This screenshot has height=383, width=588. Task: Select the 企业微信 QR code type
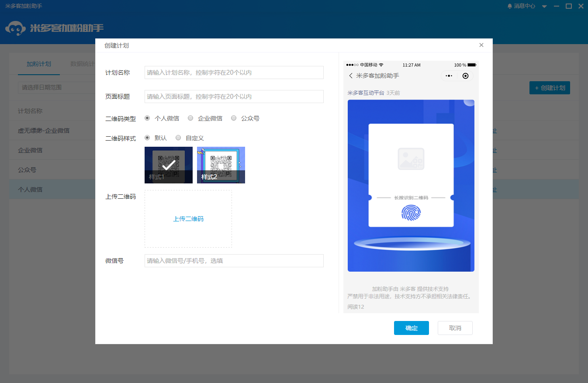point(190,118)
